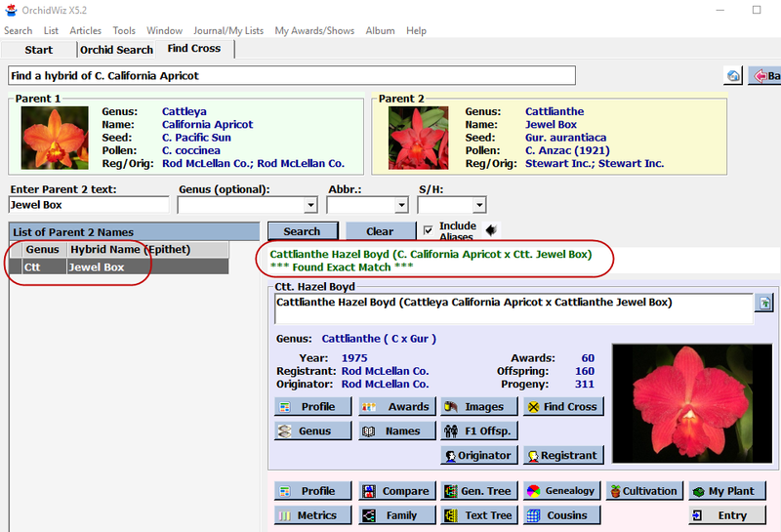Click the Gen. Tree button

(x=479, y=491)
